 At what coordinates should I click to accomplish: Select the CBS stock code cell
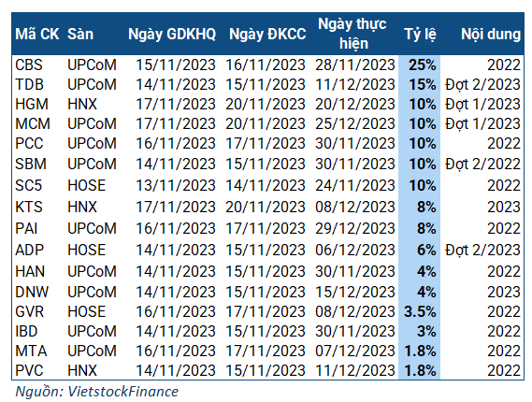click(29, 65)
